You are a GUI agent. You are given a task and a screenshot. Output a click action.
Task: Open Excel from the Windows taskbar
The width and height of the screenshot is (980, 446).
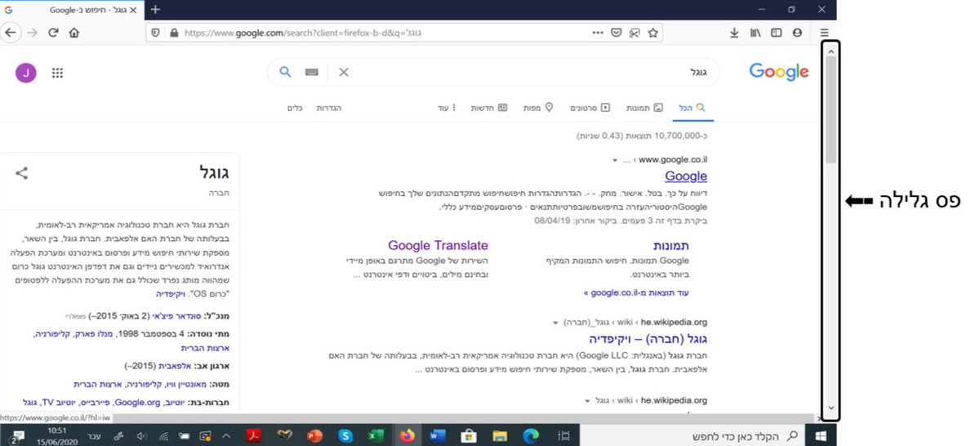(376, 435)
